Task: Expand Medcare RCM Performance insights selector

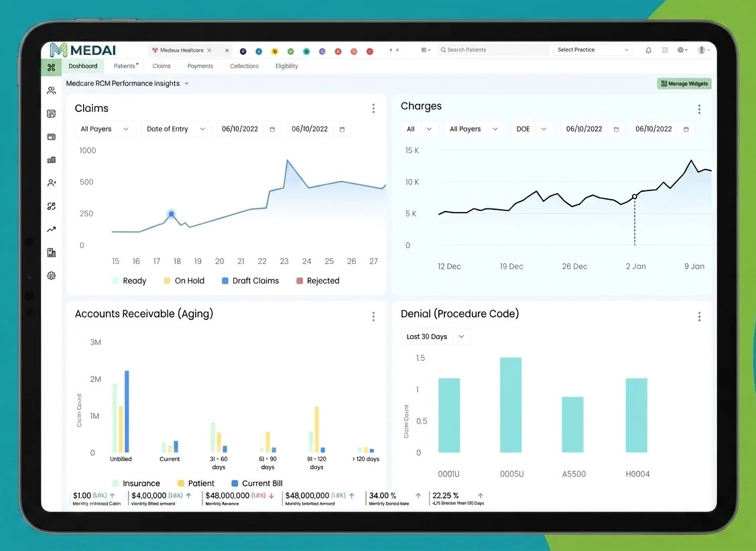Action: point(127,83)
